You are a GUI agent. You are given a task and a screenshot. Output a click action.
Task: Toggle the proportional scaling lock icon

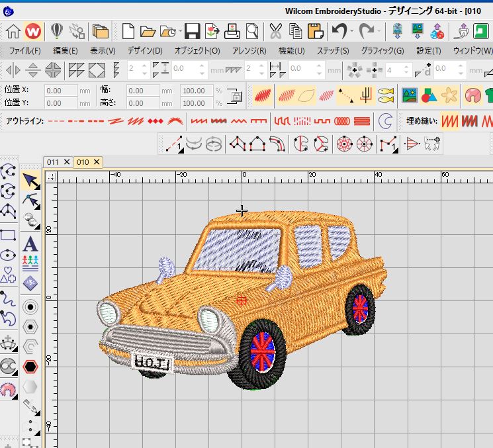click(235, 96)
